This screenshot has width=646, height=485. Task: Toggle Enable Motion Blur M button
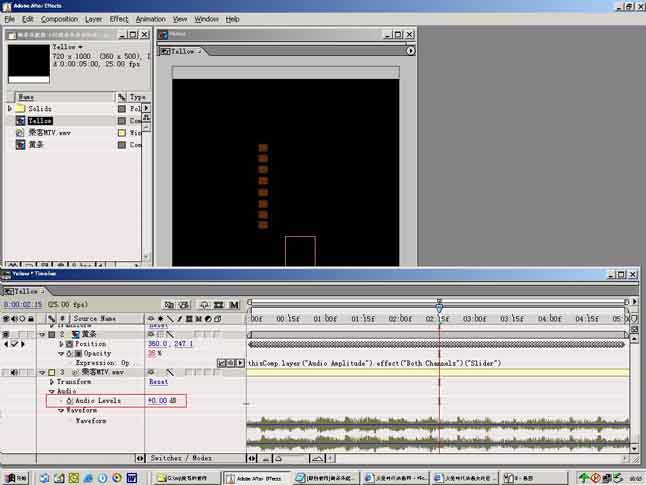[x=234, y=305]
